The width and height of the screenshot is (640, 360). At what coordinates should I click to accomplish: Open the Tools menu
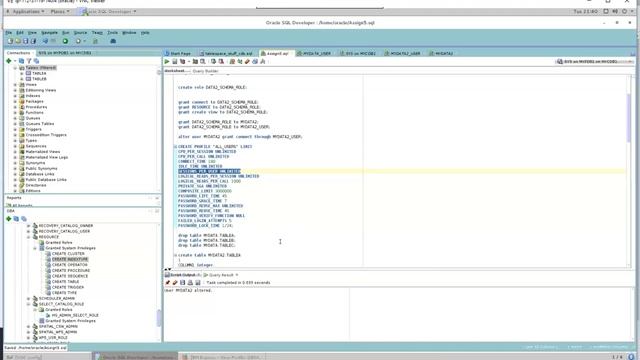pos(112,33)
